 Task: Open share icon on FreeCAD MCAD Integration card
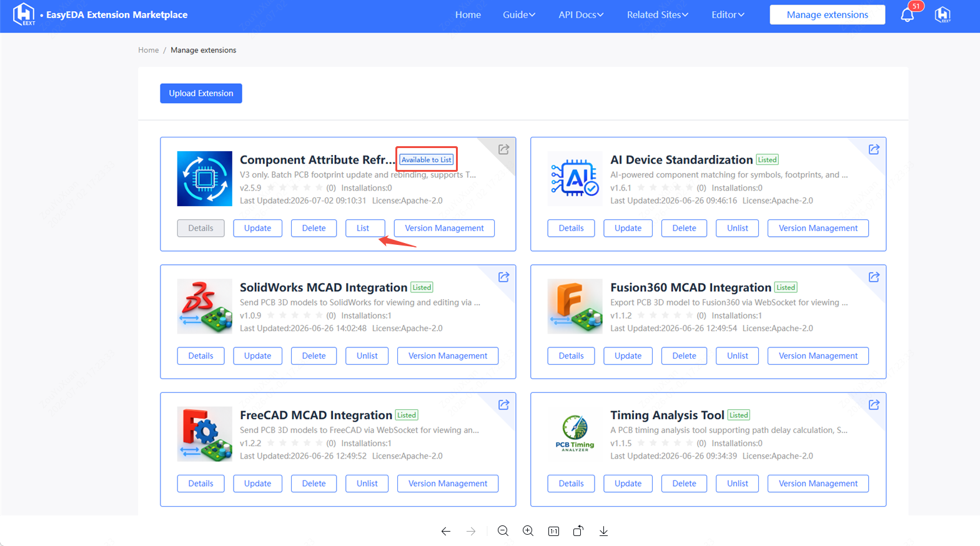(x=503, y=405)
